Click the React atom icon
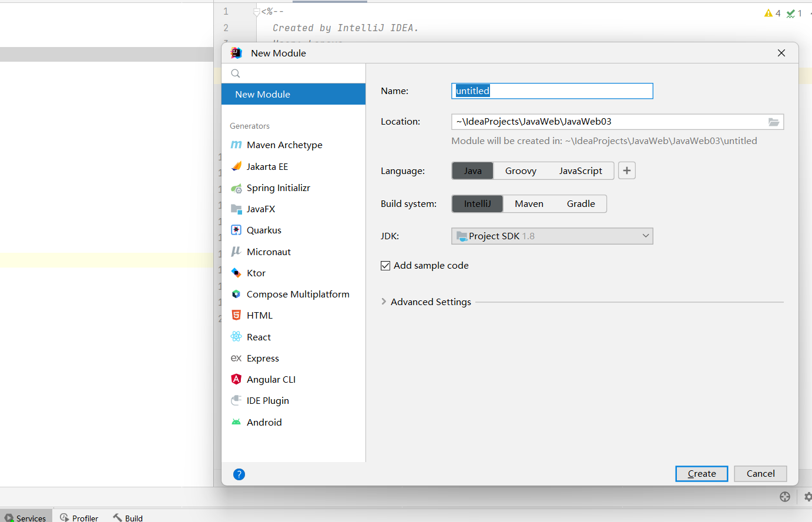 [236, 337]
